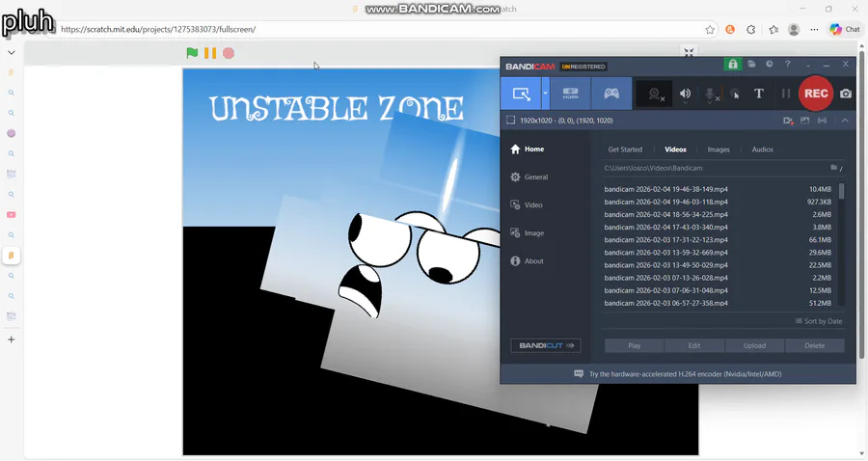Select bandicam 2026-02-03 07-06-31-048.mp4
The height and width of the screenshot is (461, 868).
(x=718, y=290)
